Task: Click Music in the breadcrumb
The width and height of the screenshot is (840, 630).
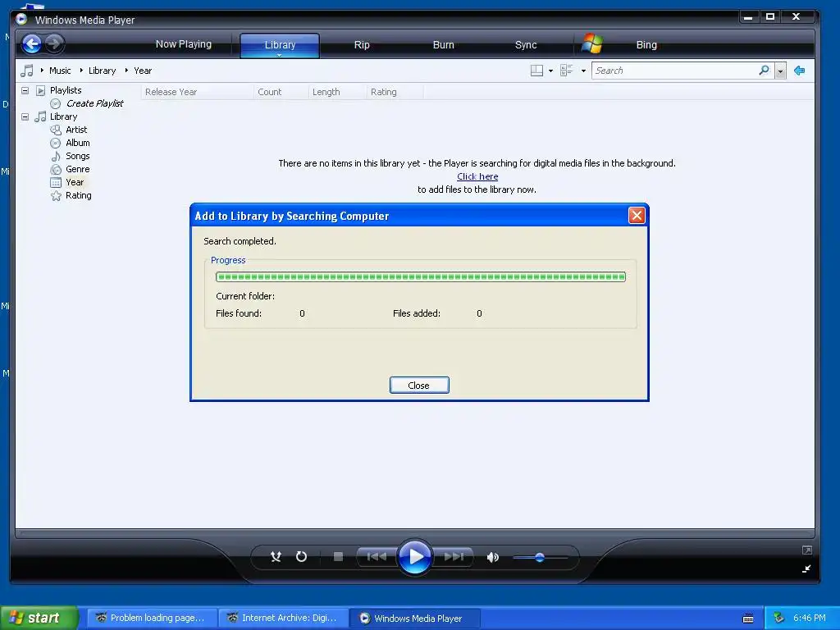Action: [x=60, y=71]
